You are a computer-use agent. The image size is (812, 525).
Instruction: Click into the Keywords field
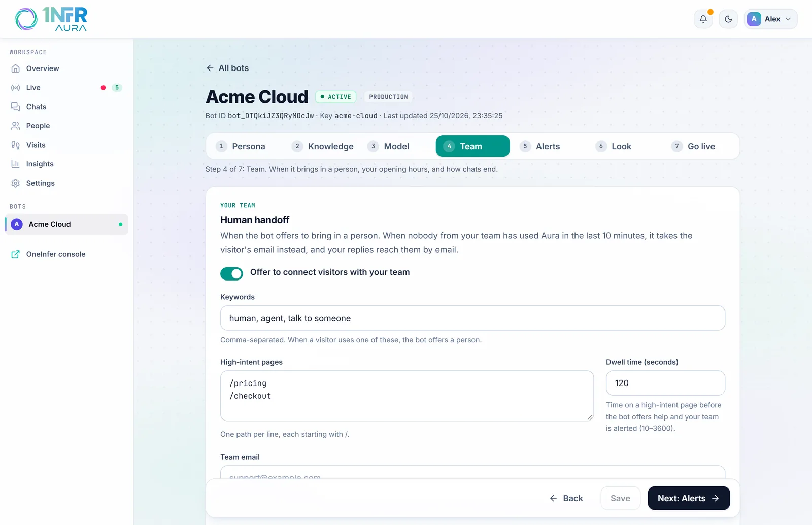[472, 318]
